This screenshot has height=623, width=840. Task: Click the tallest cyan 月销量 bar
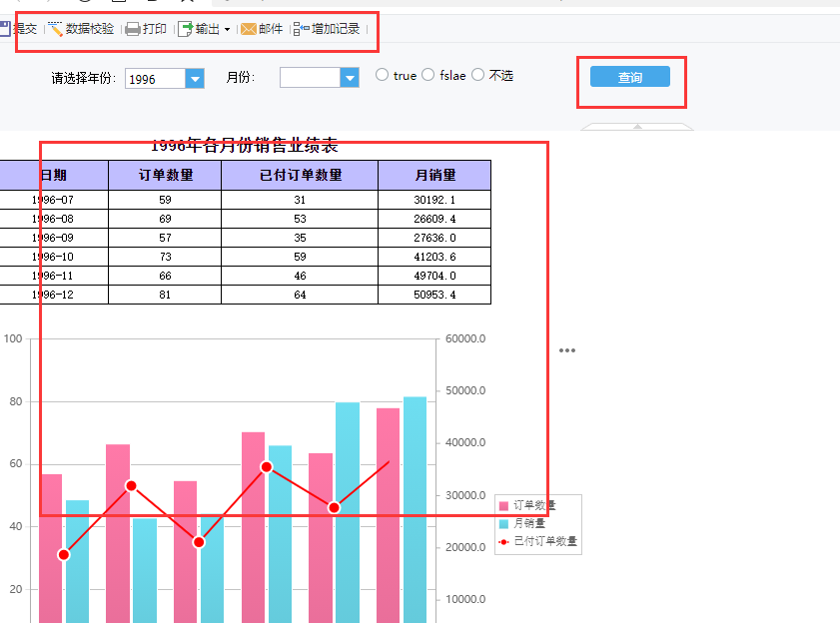pyautogui.click(x=415, y=509)
